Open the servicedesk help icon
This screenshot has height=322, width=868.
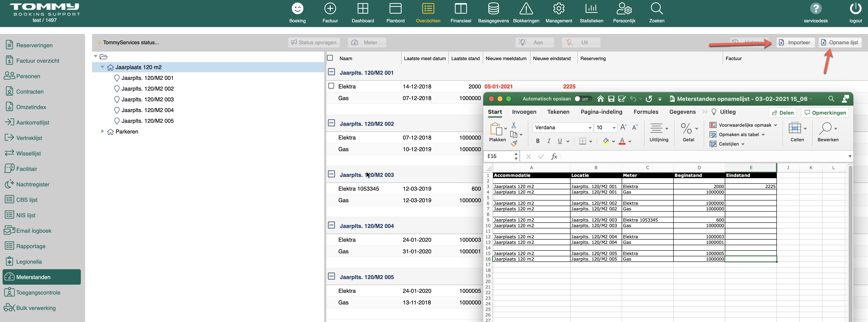pos(816,9)
